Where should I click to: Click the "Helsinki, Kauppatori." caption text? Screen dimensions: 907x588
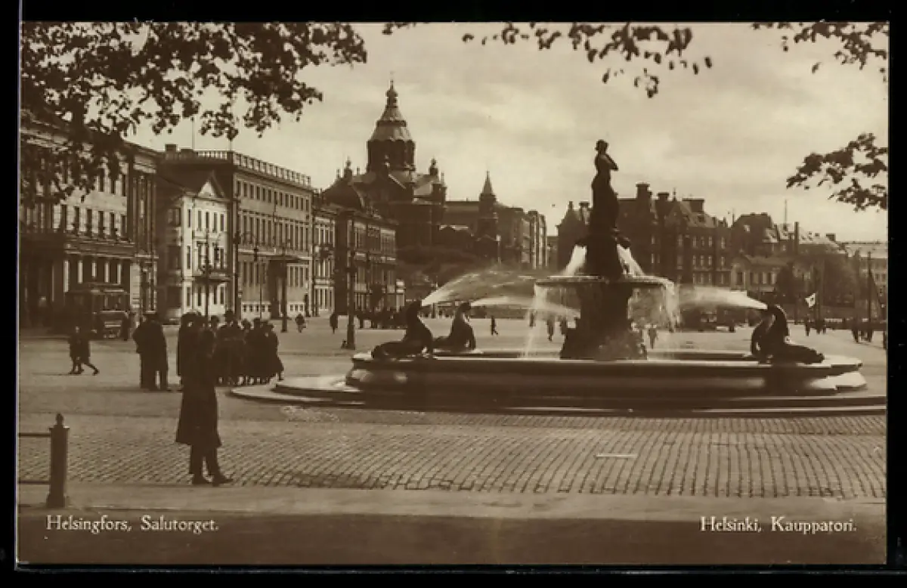pyautogui.click(x=778, y=524)
